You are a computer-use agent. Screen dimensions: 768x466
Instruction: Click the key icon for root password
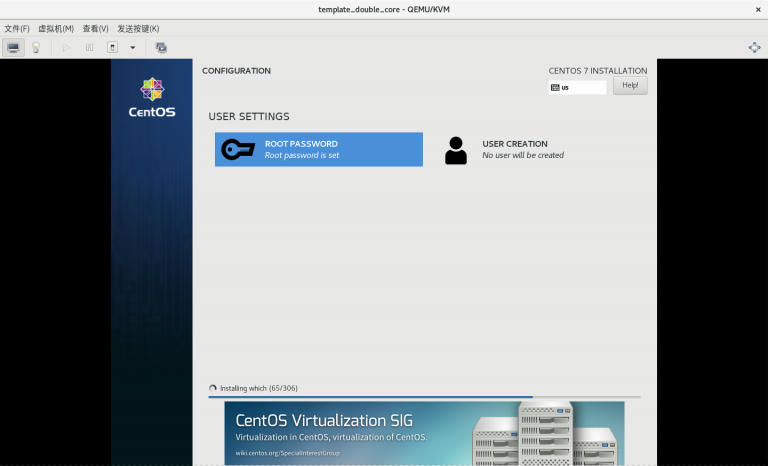[238, 149]
